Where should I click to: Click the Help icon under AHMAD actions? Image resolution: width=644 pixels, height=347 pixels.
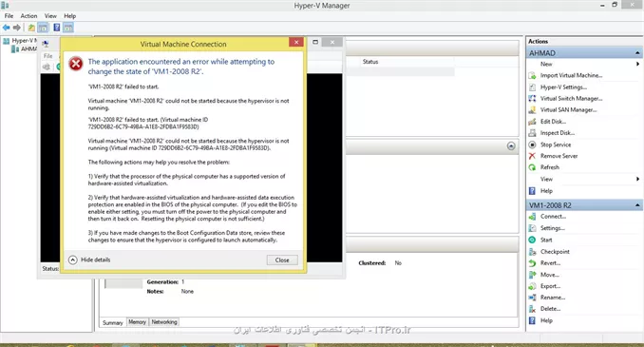pyautogui.click(x=532, y=191)
